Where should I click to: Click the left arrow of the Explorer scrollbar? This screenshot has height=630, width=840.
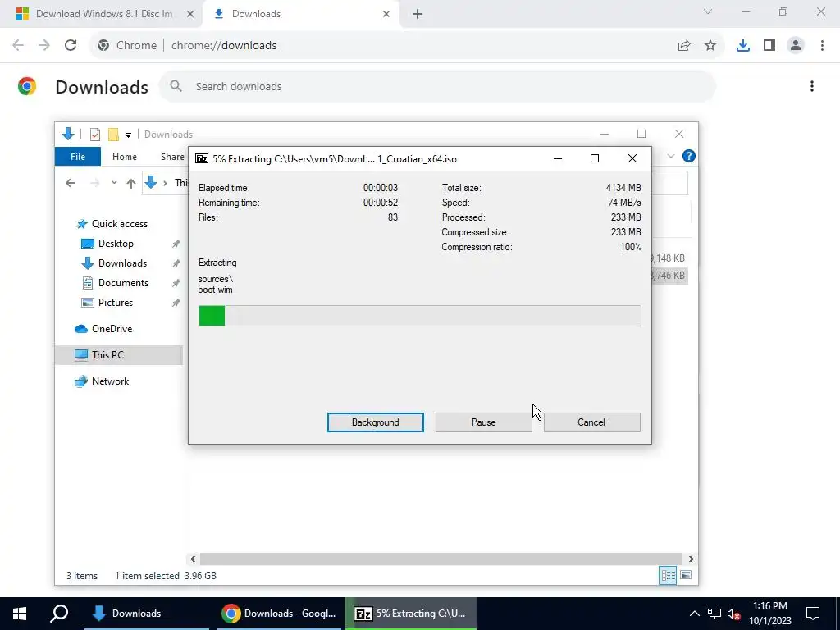193,559
